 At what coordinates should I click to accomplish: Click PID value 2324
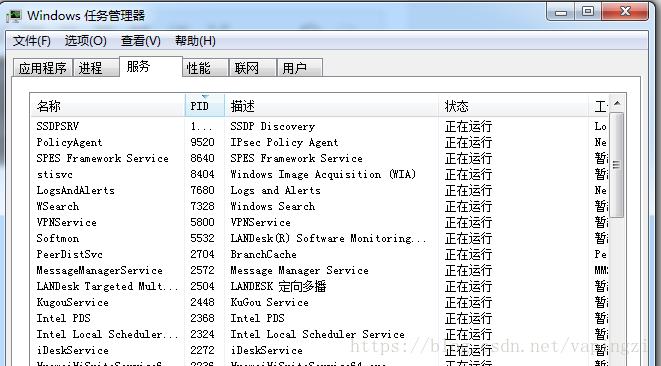[x=202, y=335]
